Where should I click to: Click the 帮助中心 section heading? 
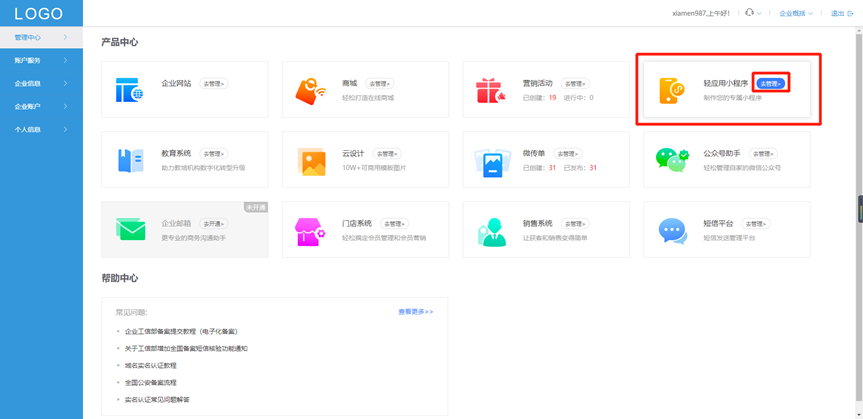point(119,279)
